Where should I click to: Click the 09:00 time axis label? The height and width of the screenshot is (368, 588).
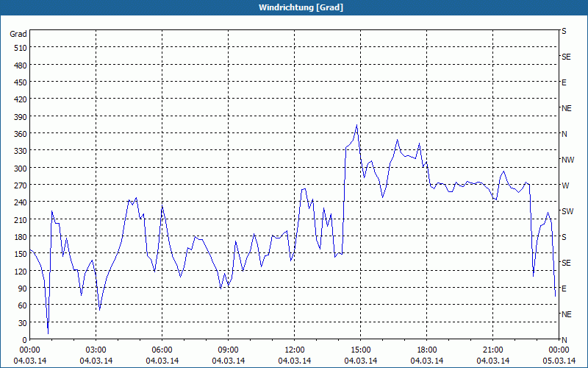click(x=229, y=350)
